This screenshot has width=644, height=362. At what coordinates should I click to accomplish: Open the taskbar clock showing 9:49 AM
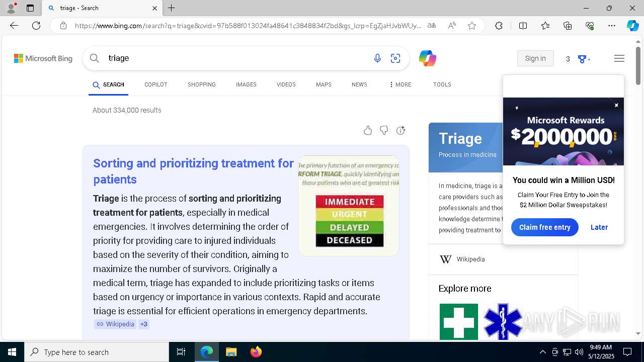click(600, 352)
